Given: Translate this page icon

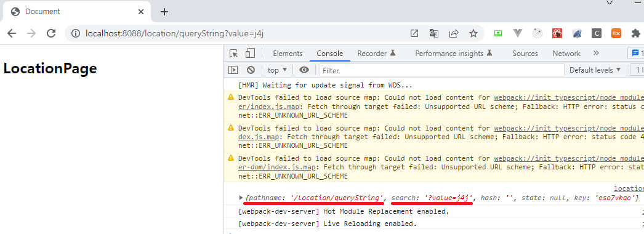Looking at the screenshot, I should 434,34.
